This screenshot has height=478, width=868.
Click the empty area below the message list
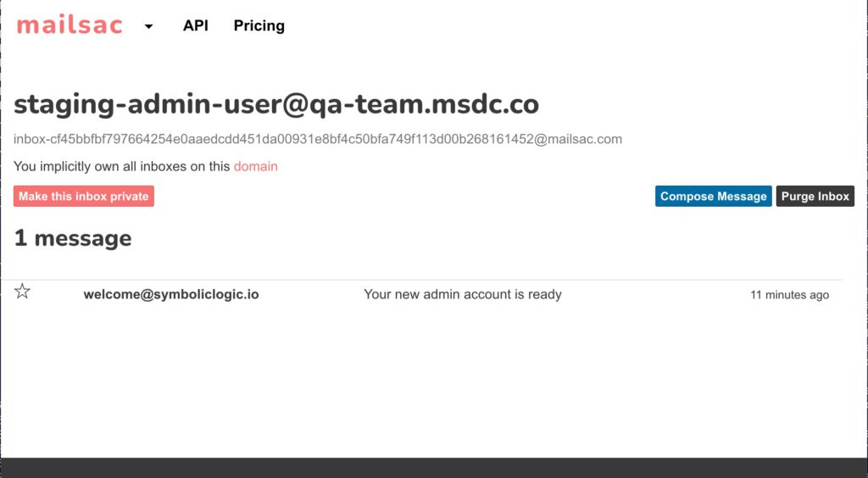coord(434,381)
